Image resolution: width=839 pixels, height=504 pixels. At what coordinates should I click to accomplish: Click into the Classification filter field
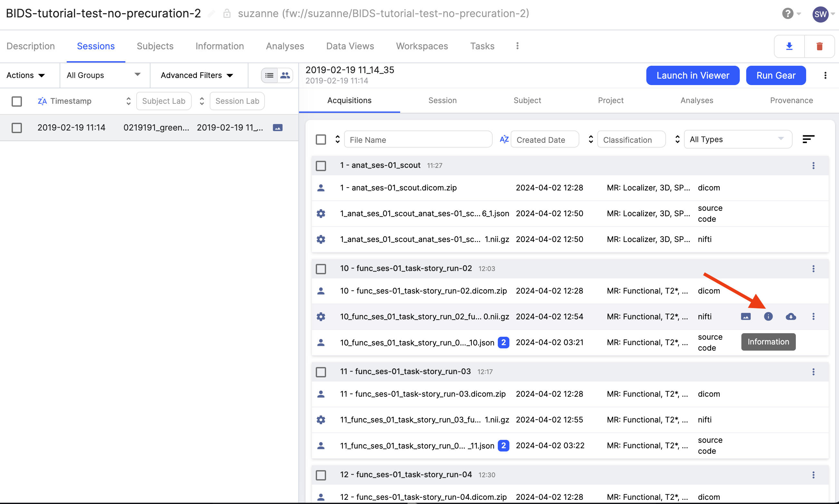coord(631,140)
